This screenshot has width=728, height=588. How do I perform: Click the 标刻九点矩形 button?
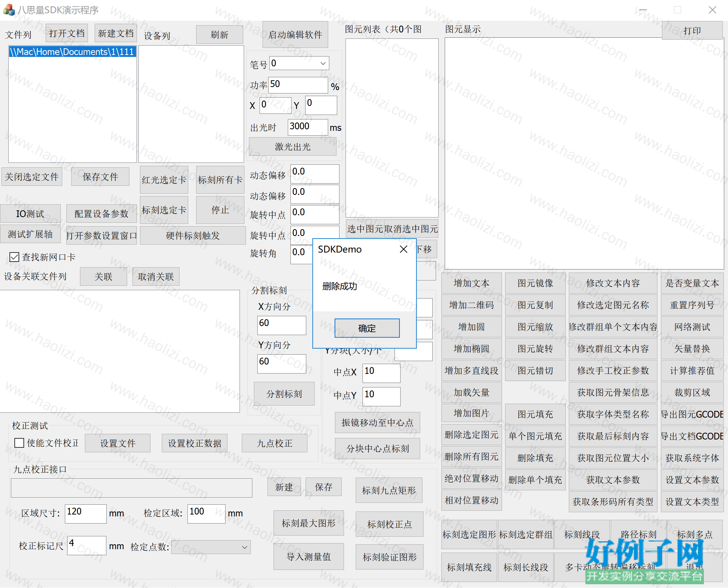(389, 490)
